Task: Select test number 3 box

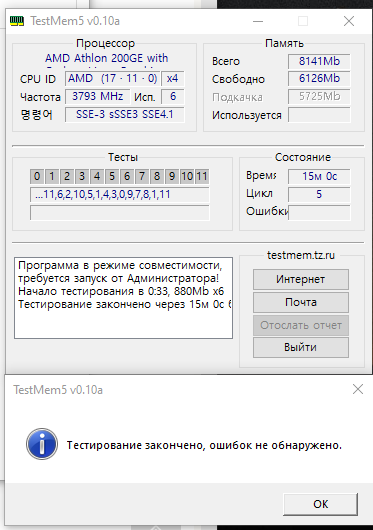Action: (82, 176)
